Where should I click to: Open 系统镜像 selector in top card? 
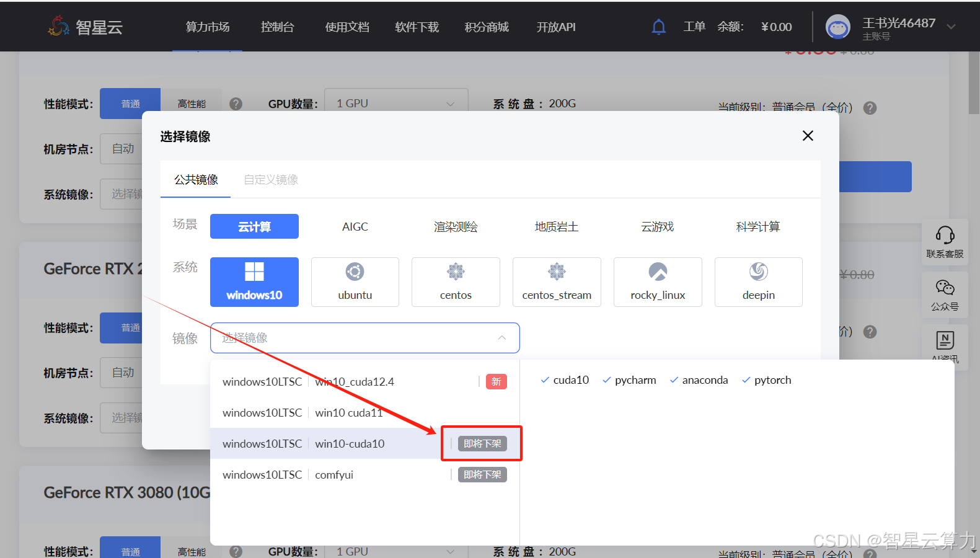[x=121, y=194]
